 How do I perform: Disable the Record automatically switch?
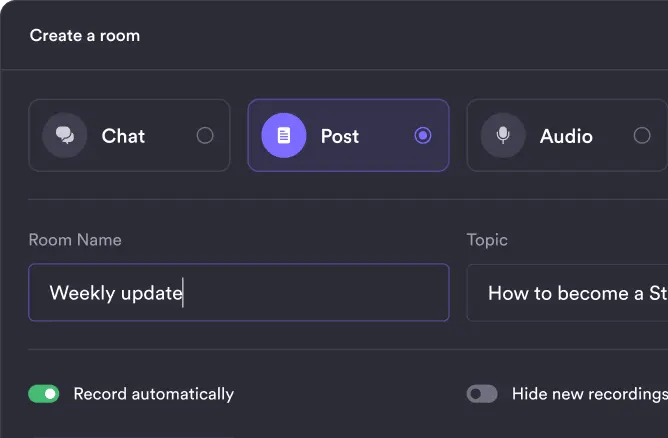44,394
